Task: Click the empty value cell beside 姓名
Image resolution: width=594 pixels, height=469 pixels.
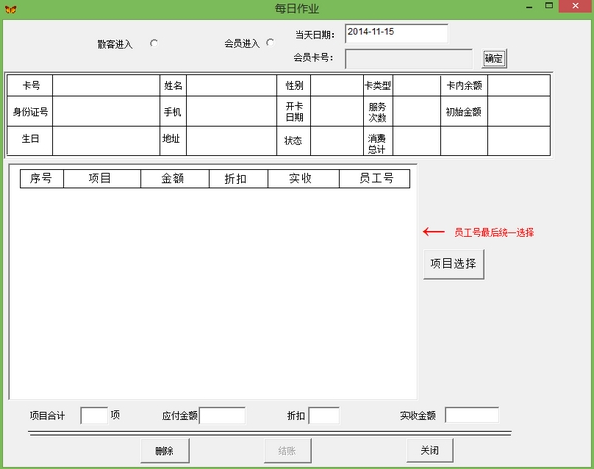Action: [231, 85]
